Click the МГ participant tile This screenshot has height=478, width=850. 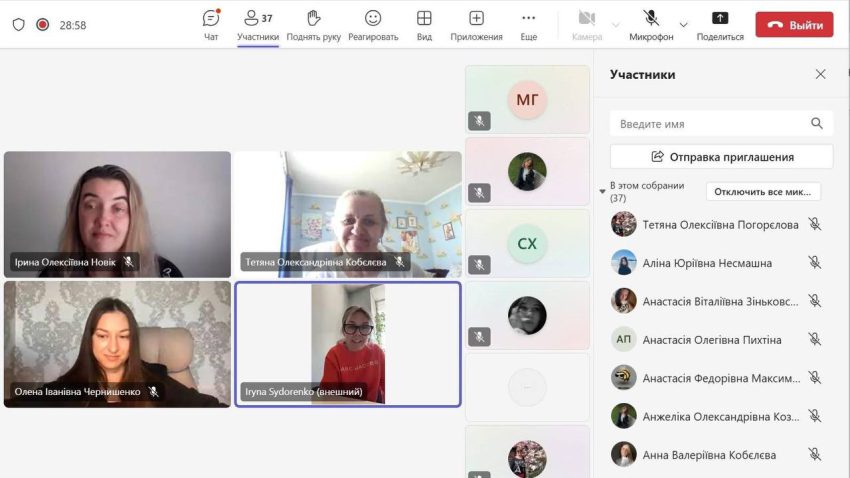tap(527, 100)
